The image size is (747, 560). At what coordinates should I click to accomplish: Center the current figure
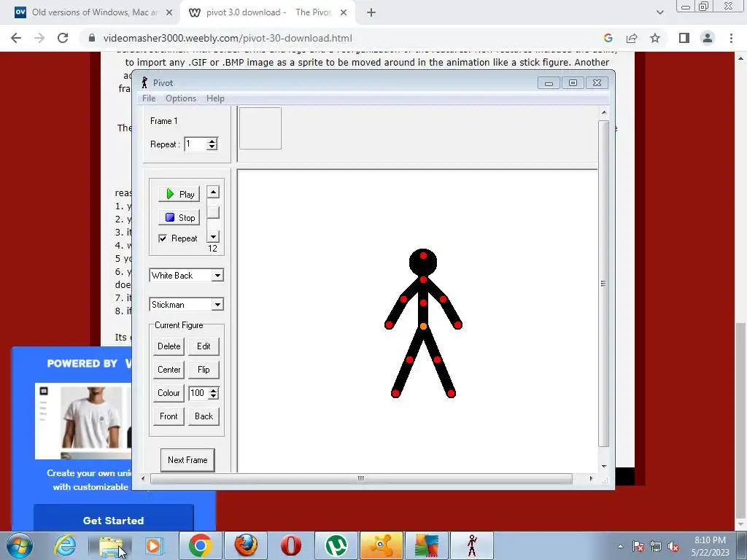169,370
